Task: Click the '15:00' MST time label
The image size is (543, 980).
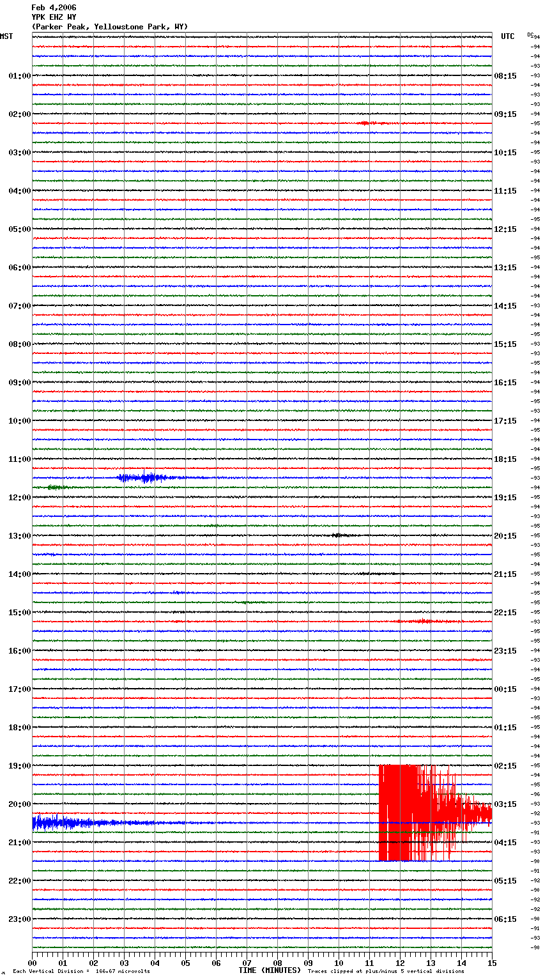Action: (x=20, y=613)
